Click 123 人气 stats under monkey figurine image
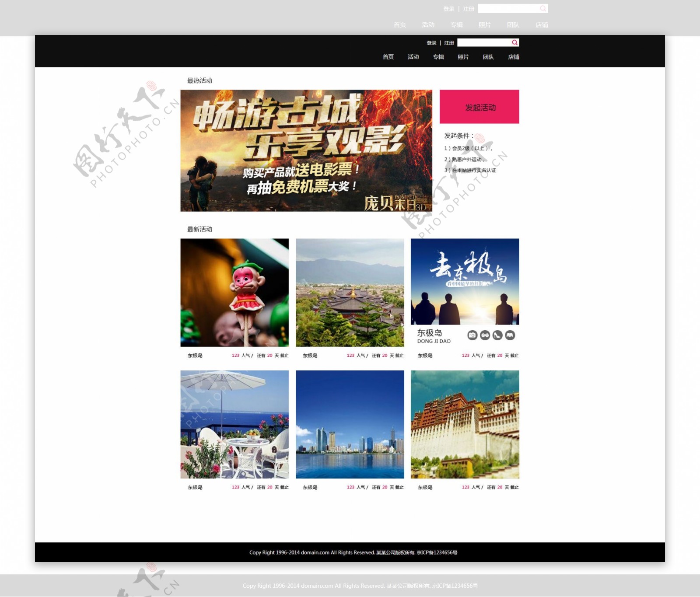Viewport: 700px width, 597px height. (x=242, y=356)
